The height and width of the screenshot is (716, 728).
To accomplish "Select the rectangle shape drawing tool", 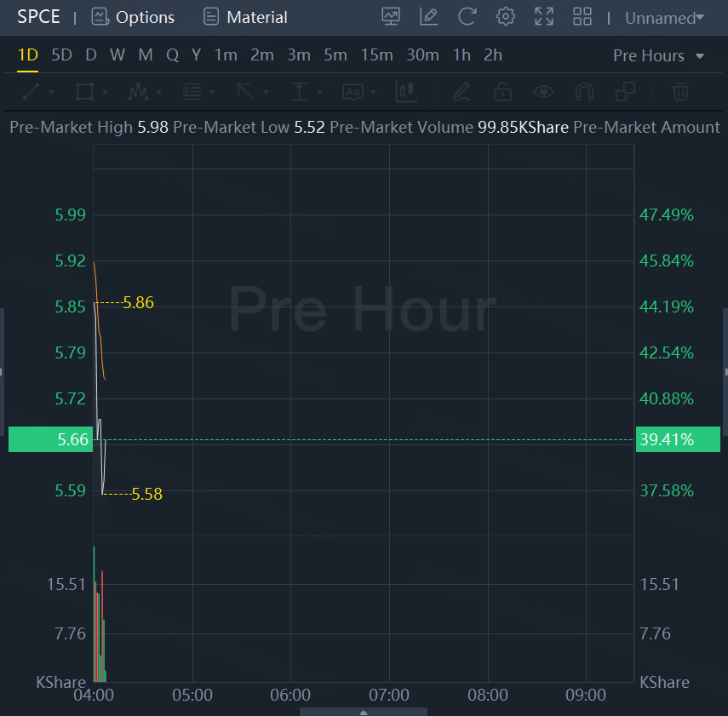I will tap(84, 91).
